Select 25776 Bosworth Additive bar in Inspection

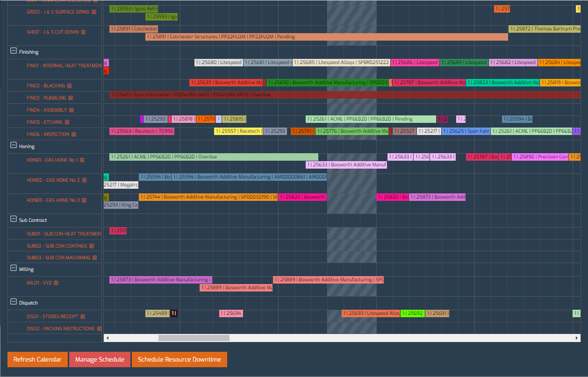[x=352, y=131]
